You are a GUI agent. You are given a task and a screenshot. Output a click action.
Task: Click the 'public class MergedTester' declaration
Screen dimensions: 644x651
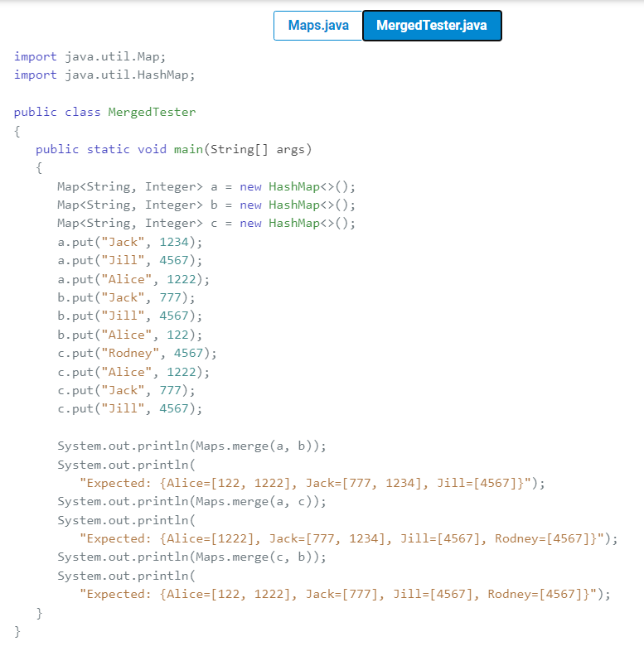click(x=104, y=112)
